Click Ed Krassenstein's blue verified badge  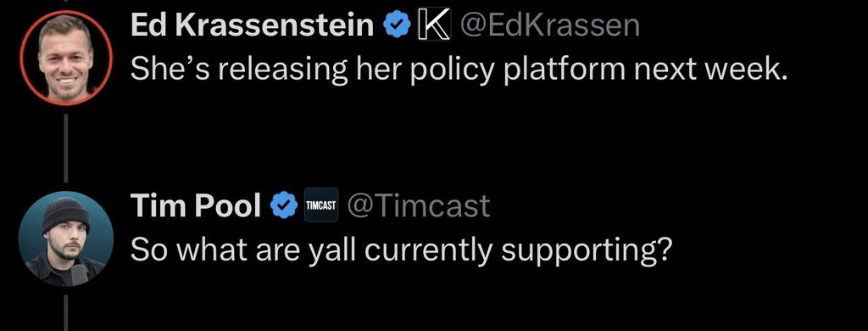tap(397, 25)
